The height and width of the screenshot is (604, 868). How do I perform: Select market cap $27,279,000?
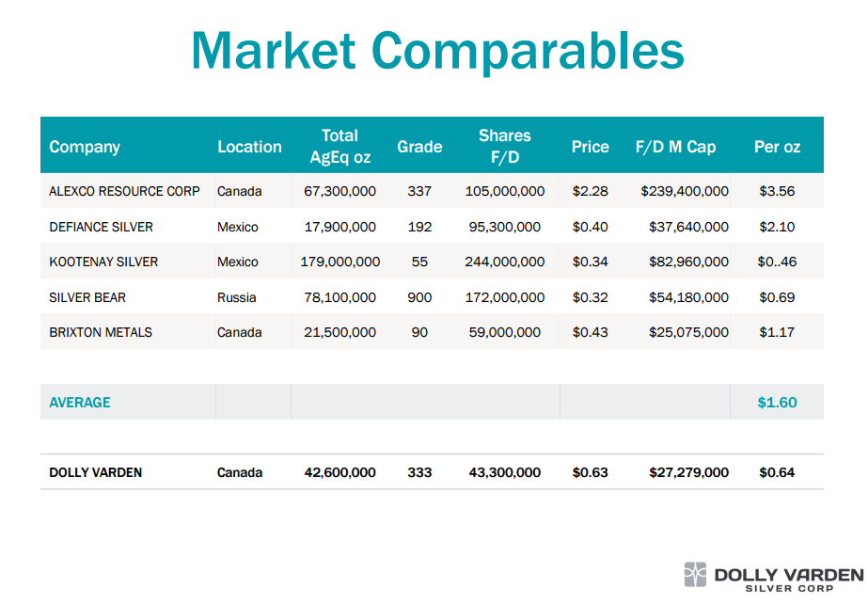tap(688, 472)
